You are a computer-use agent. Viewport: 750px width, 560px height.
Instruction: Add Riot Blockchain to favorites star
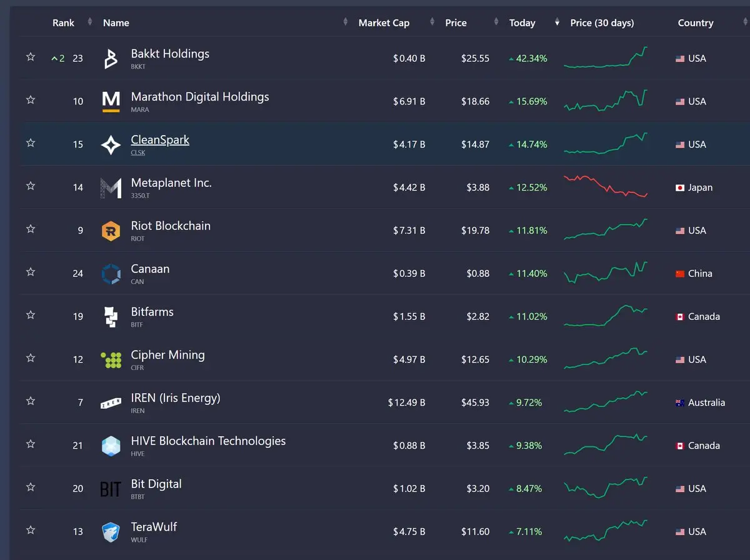[x=30, y=229]
